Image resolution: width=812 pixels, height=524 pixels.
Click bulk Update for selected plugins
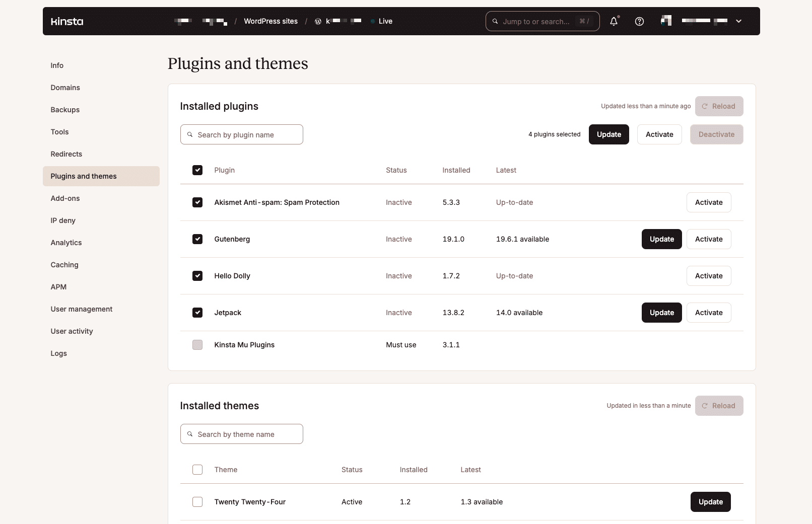point(608,134)
